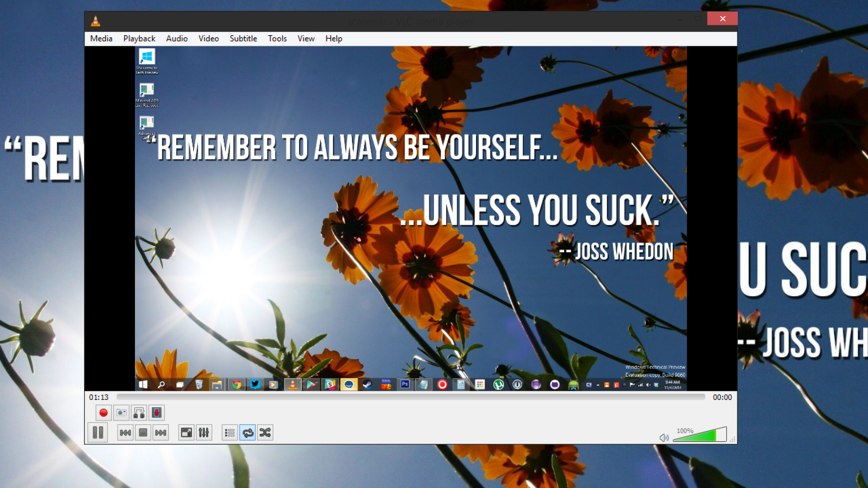Mute audio using the speaker icon
Viewport: 868px width, 488px height.
664,438
